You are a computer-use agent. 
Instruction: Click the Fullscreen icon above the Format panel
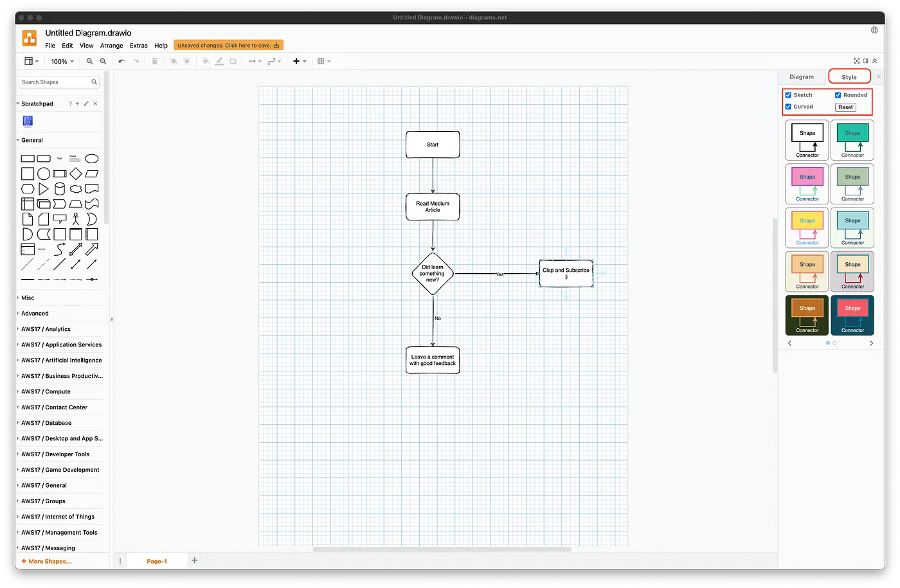click(x=856, y=60)
